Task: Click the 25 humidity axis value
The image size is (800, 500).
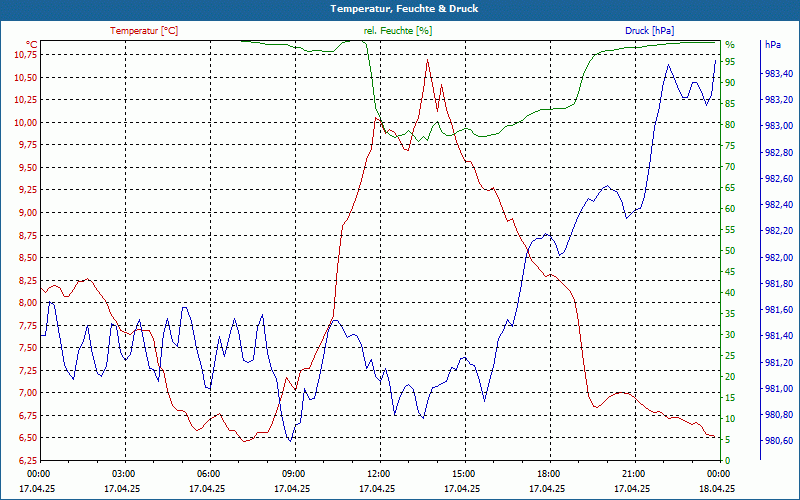Action: coord(730,356)
